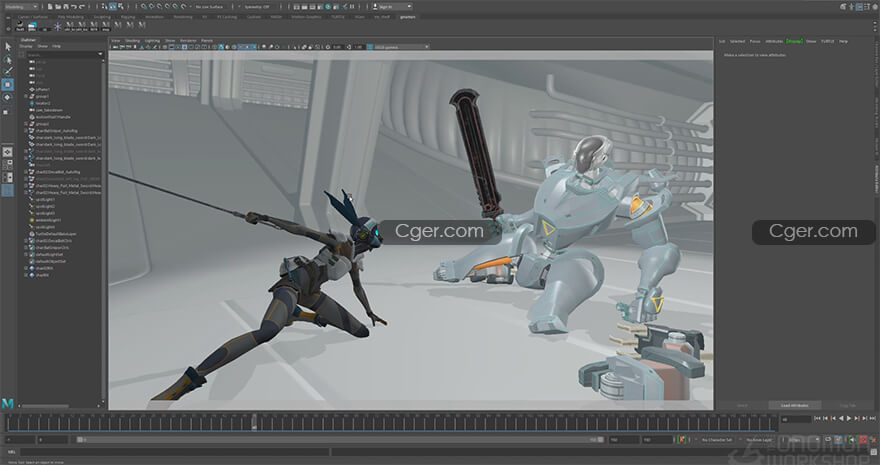The image size is (880, 465).
Task: Toggle snap to curves magnet icon
Action: tap(152, 6)
